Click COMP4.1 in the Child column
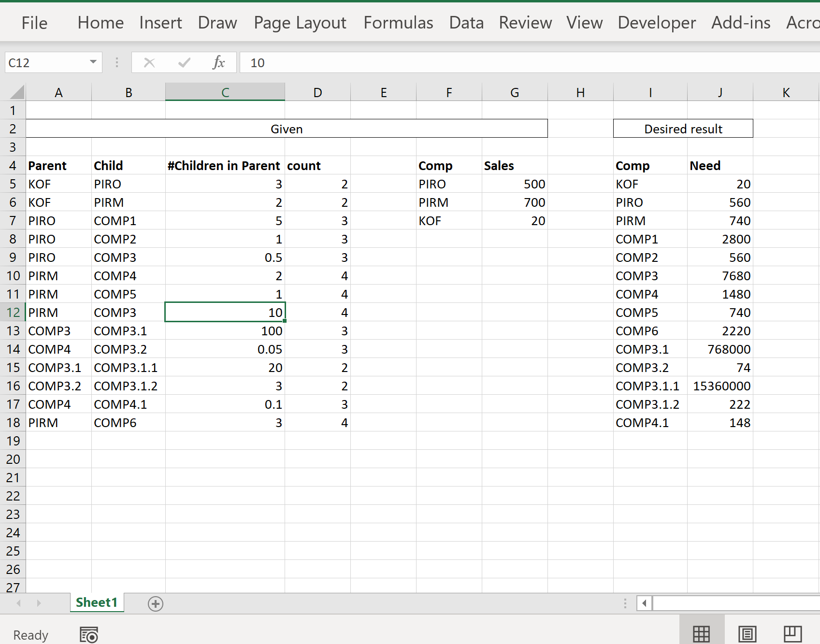Viewport: 820px width, 644px height. pos(129,404)
